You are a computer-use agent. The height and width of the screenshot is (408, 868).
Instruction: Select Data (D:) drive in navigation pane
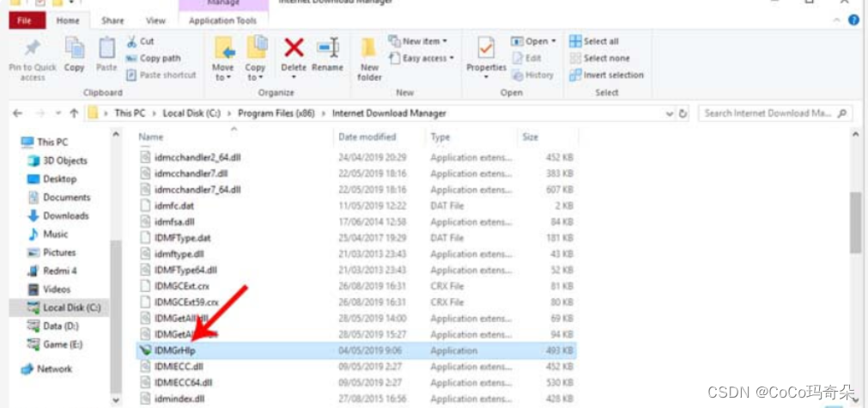tap(53, 326)
